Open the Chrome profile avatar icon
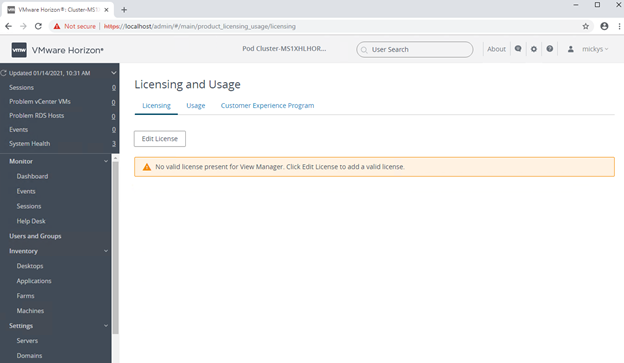Image resolution: width=624 pixels, height=363 pixels. coord(604,26)
